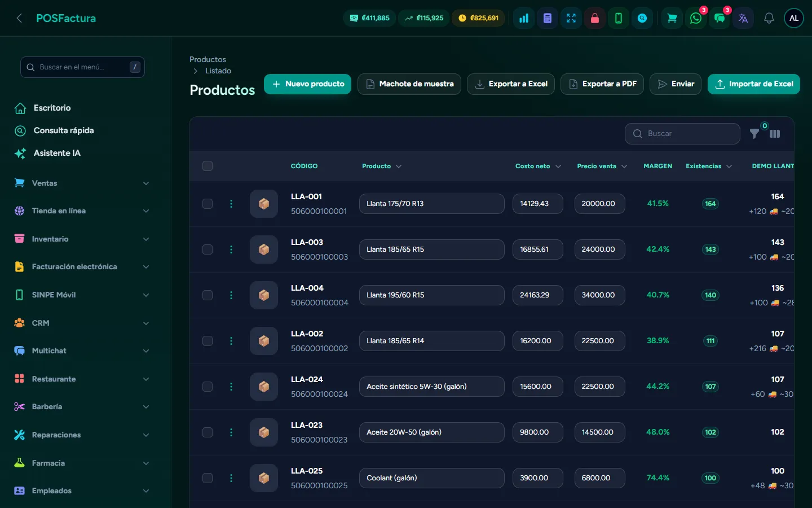Open Escritorio in the sidebar
This screenshot has height=508, width=812.
[52, 108]
